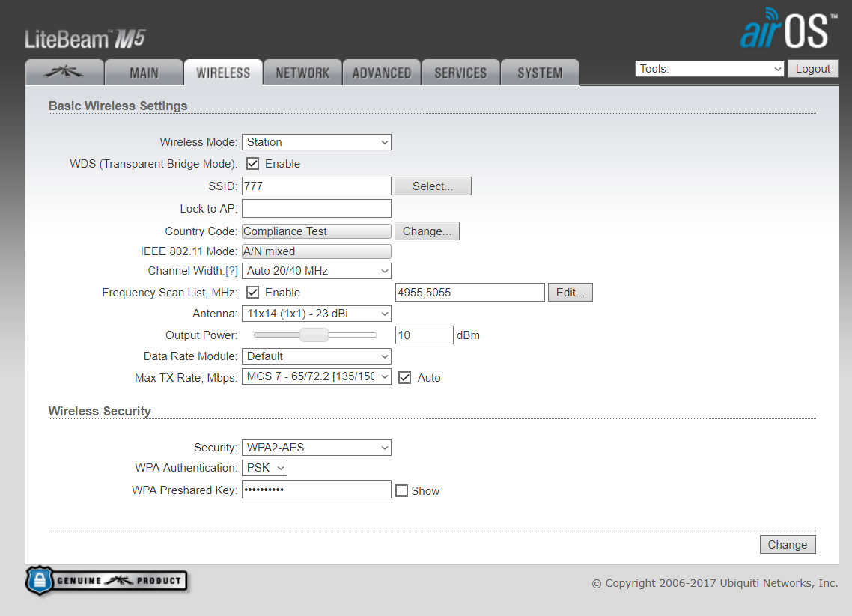Switch to the WIRELESS tab
852x616 pixels.
[x=223, y=73]
